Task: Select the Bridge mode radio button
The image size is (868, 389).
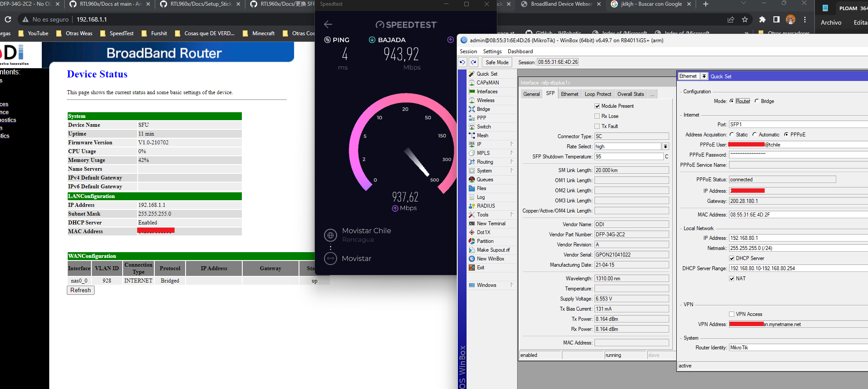Action: pos(757,101)
